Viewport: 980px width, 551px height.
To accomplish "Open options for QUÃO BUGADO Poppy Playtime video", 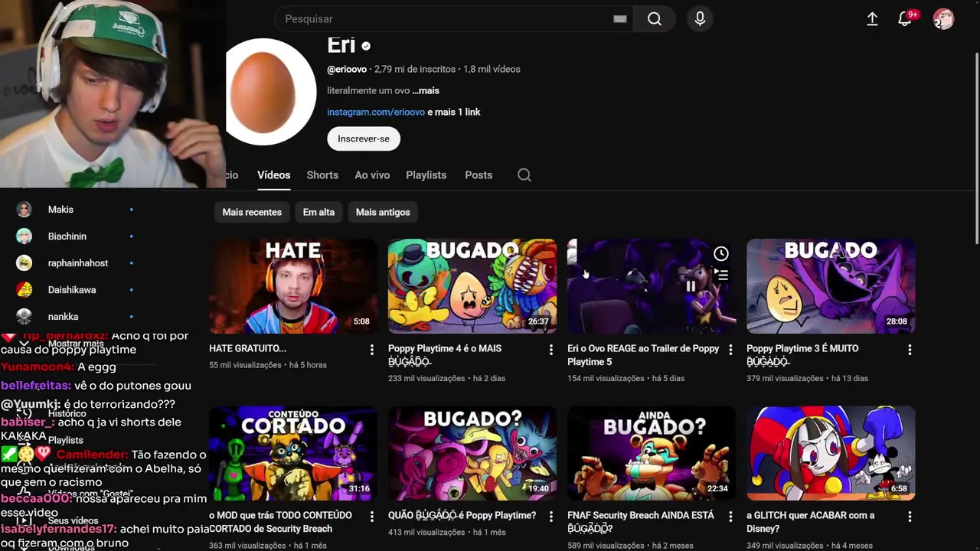I will (551, 517).
